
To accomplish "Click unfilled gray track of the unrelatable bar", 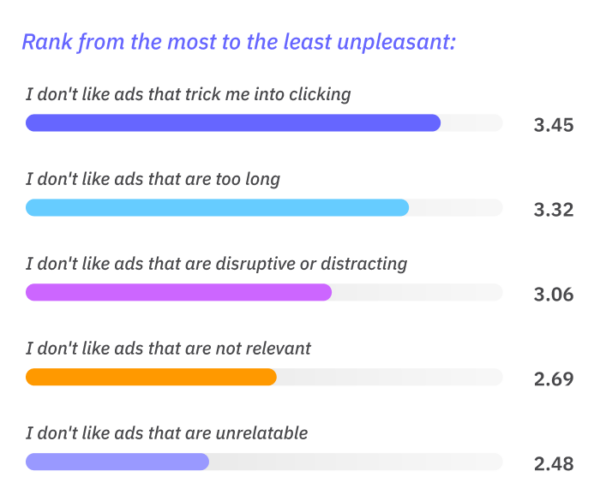I will point(356,462).
